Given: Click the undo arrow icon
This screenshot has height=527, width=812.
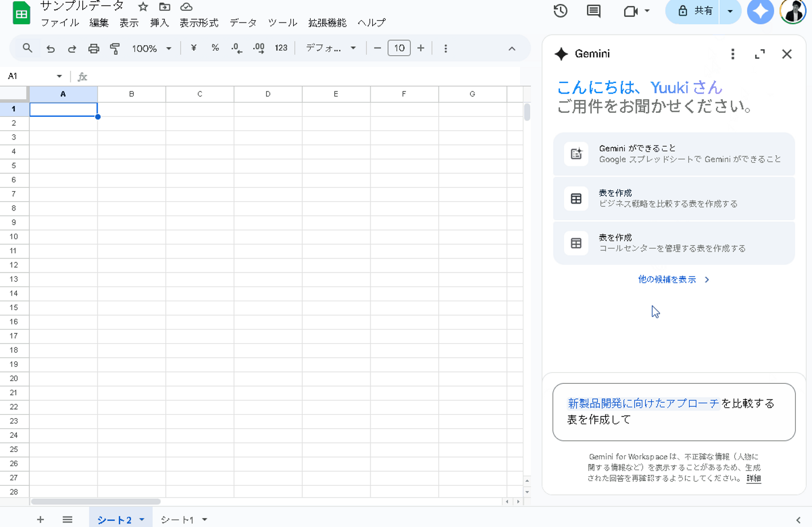Looking at the screenshot, I should [51, 49].
